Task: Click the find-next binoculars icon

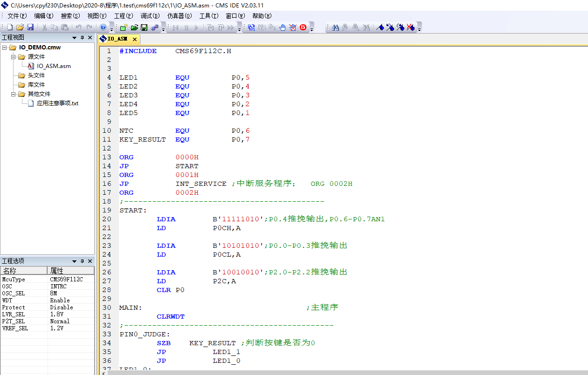Action: [x=356, y=27]
